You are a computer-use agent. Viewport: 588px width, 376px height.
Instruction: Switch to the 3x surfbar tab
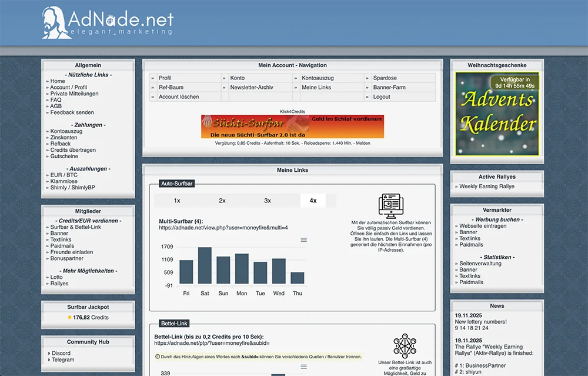click(x=268, y=201)
